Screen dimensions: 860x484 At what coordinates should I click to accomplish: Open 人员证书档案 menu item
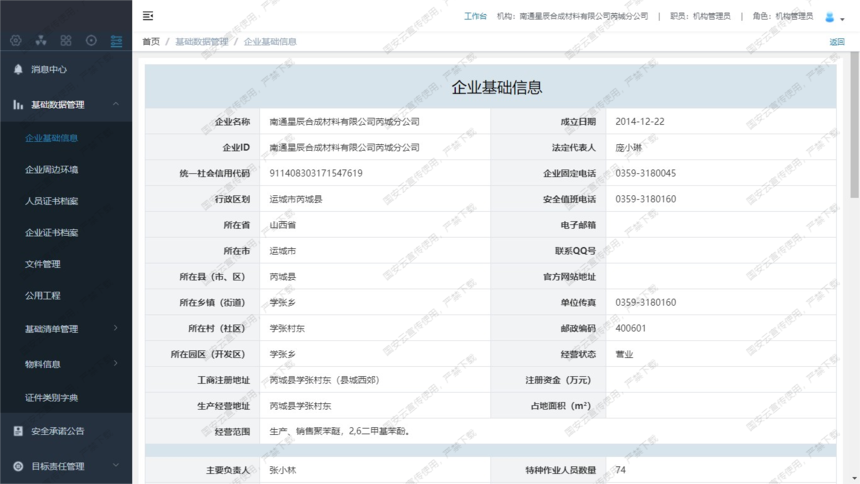[52, 201]
